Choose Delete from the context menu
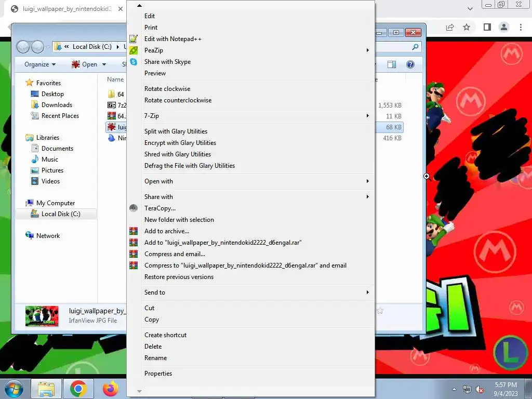The width and height of the screenshot is (532, 399). click(153, 347)
